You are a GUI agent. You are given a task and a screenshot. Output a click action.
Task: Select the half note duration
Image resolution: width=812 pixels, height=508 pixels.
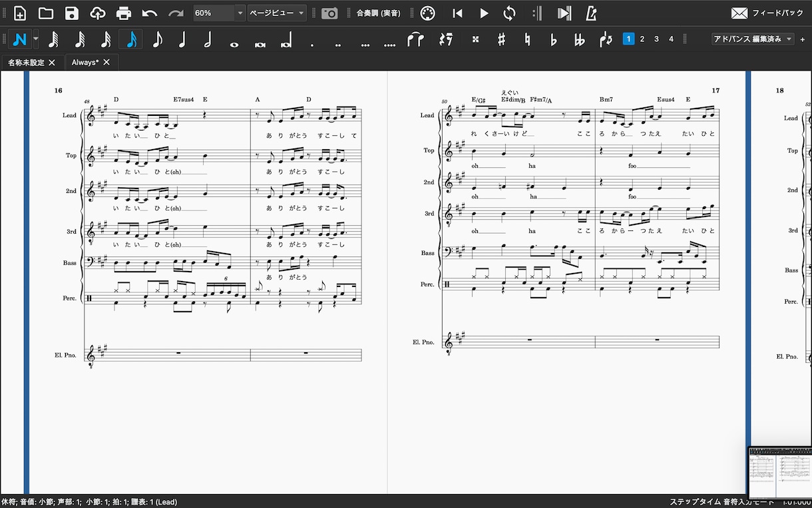(x=208, y=39)
